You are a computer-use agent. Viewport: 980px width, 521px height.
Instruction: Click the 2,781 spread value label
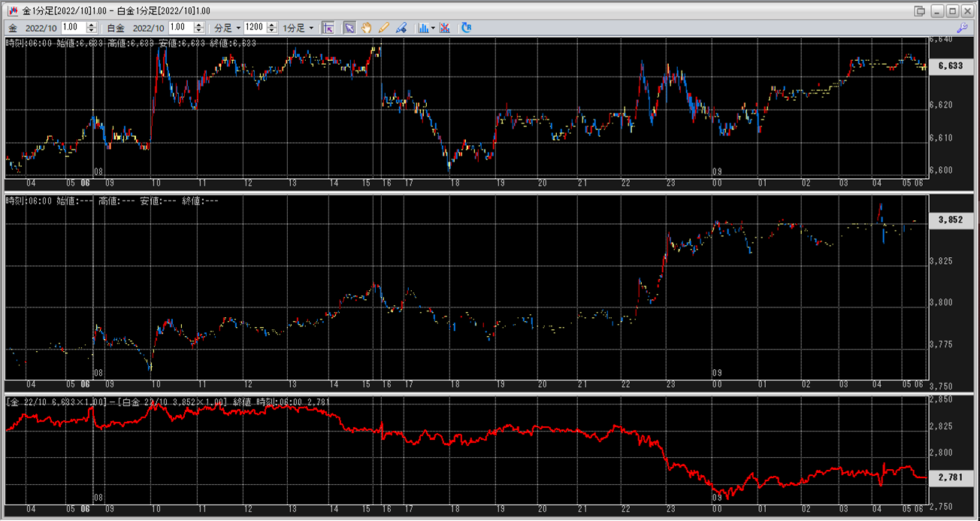(x=951, y=477)
